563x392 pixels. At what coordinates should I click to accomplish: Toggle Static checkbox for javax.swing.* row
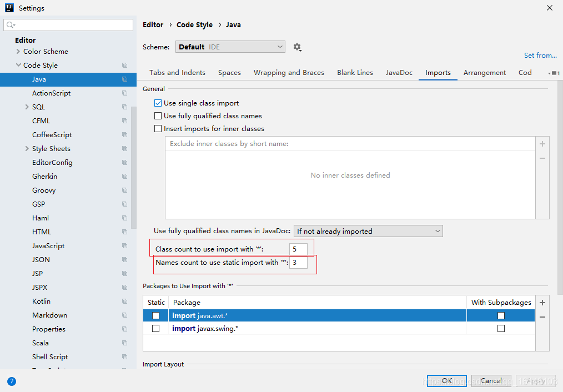[x=156, y=329]
